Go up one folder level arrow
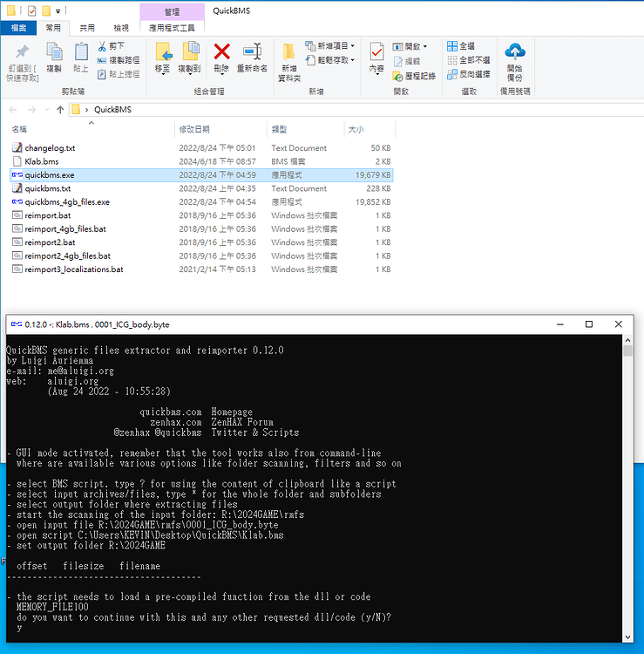This screenshot has width=644, height=654. point(60,110)
